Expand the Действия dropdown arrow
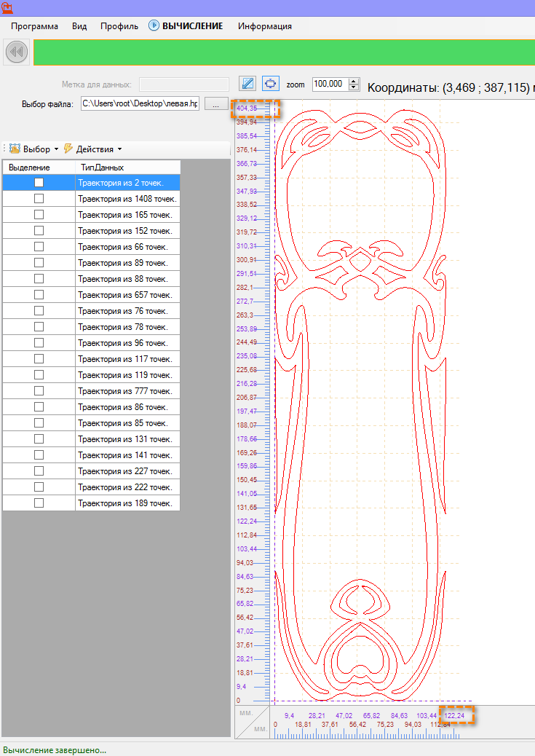 coord(119,149)
